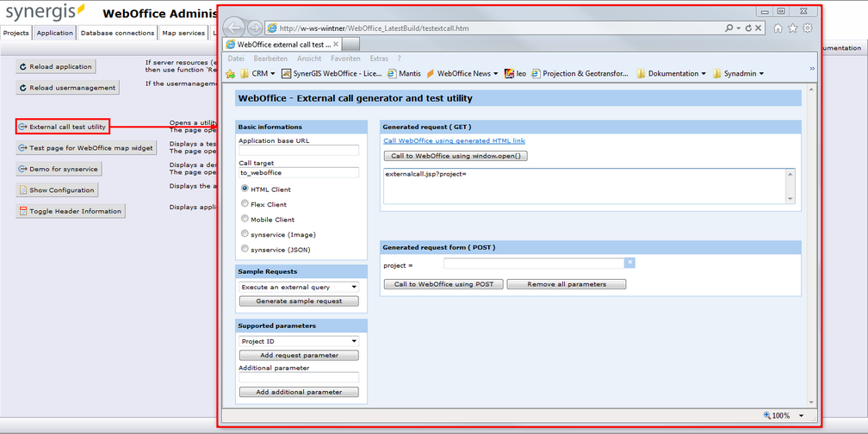
Task: Click the Additional parameter input field
Action: tap(299, 377)
